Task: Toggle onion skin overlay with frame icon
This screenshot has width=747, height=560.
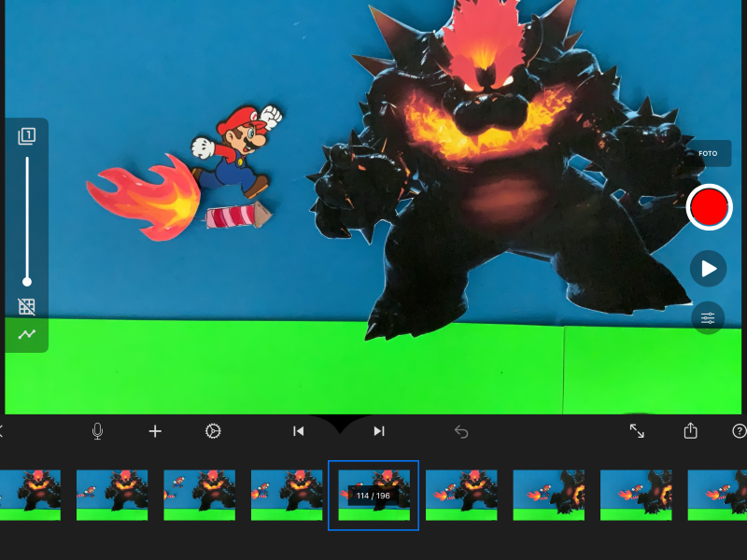Action: (x=27, y=135)
